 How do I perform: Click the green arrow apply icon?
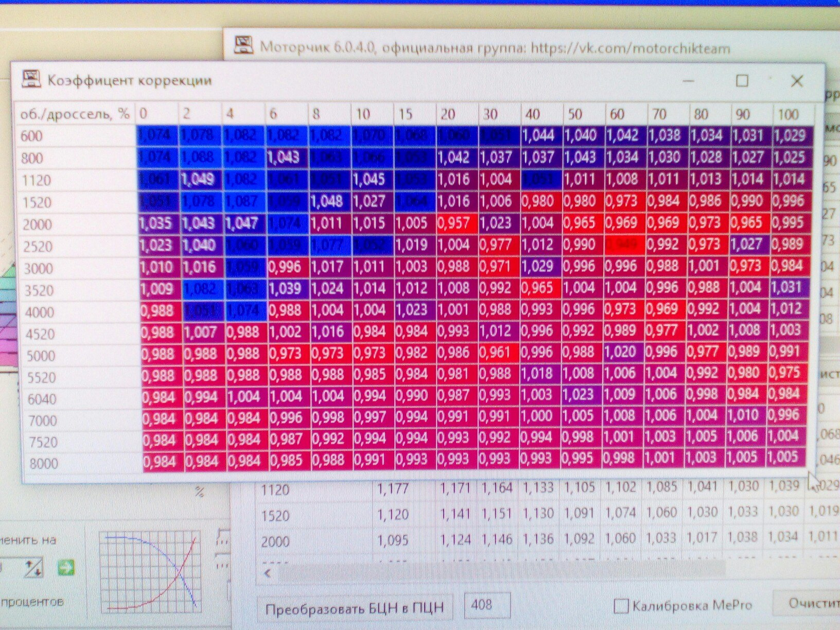click(x=66, y=567)
